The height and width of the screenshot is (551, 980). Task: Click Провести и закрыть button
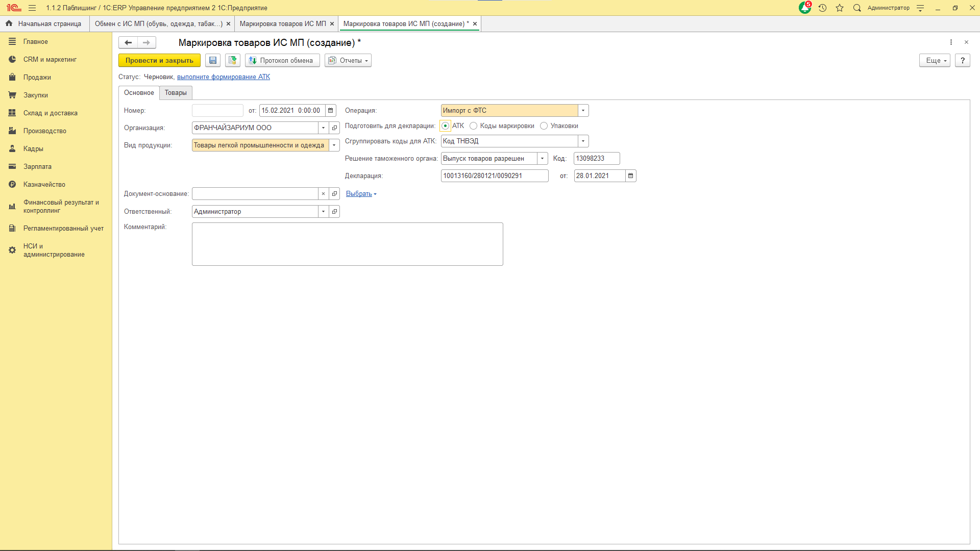[159, 60]
